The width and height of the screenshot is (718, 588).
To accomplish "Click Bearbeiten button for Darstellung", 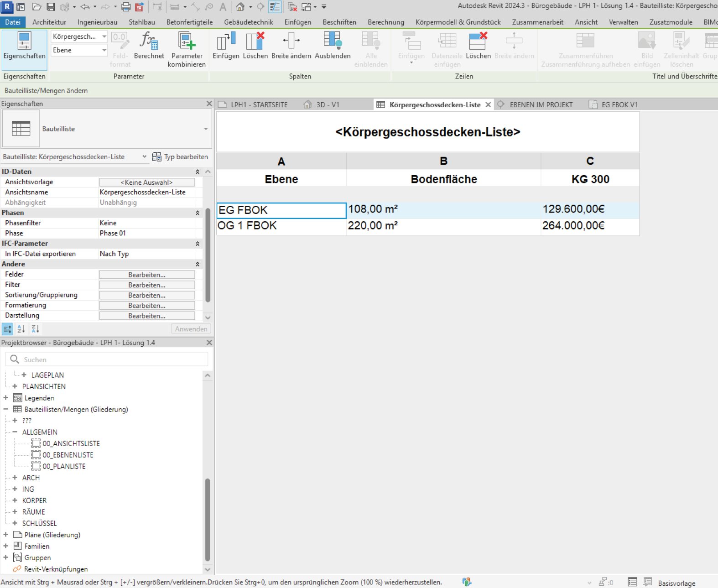I will [147, 316].
